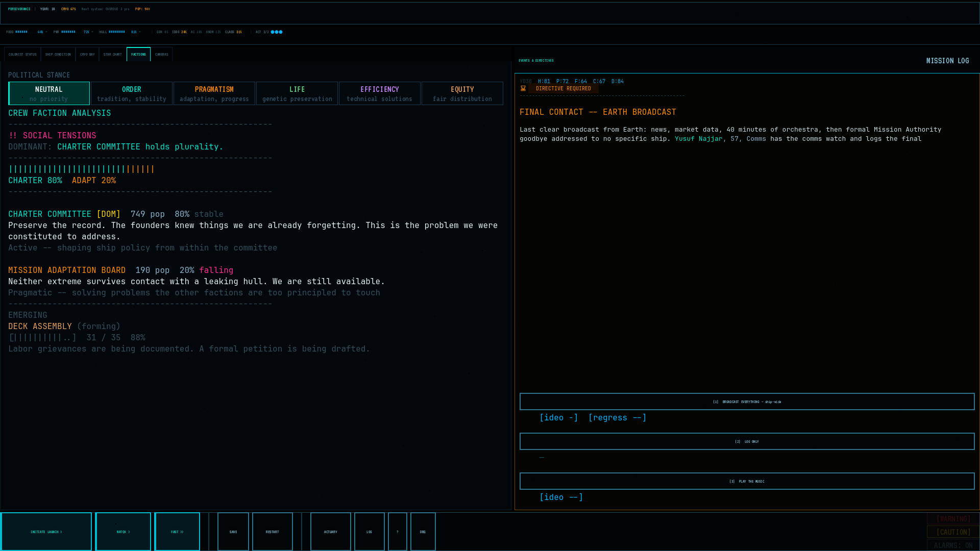The image size is (980, 551).
Task: Select the Factions tab
Action: 138,54
